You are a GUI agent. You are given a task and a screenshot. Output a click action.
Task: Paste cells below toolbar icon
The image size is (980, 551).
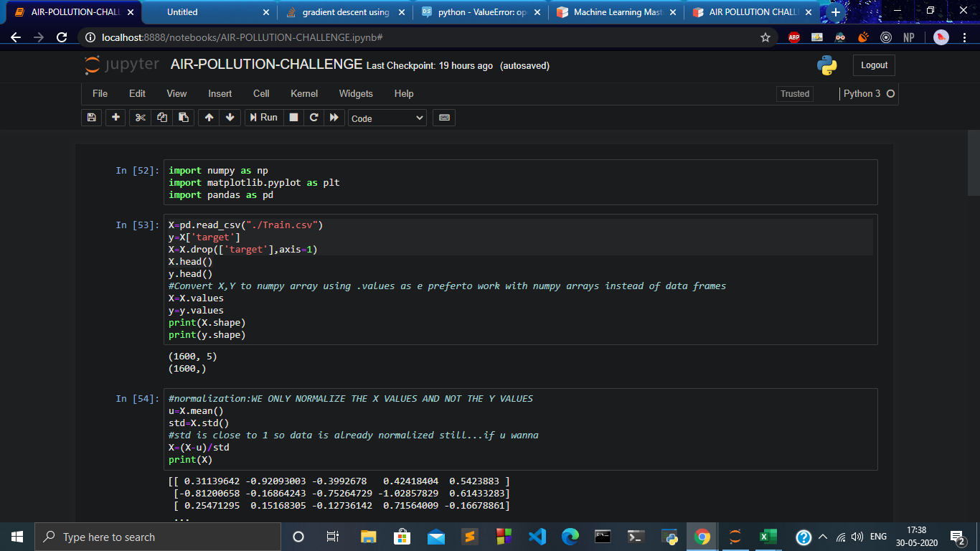184,118
